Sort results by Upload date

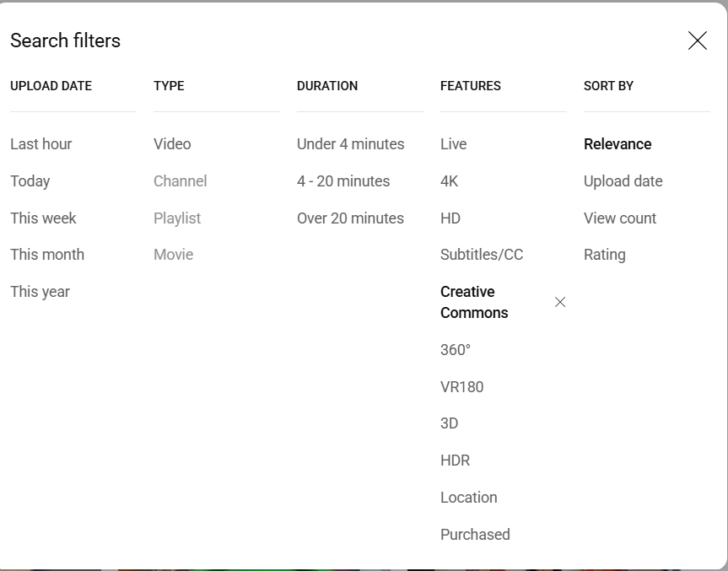point(623,181)
